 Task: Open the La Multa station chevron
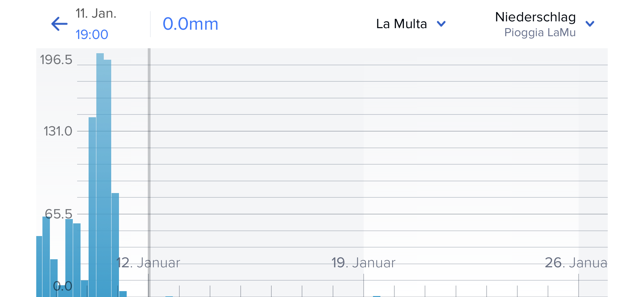pyautogui.click(x=441, y=24)
